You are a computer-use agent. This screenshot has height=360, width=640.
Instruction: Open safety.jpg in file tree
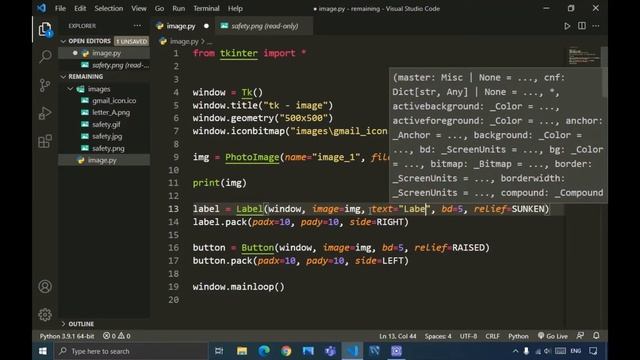(107, 136)
